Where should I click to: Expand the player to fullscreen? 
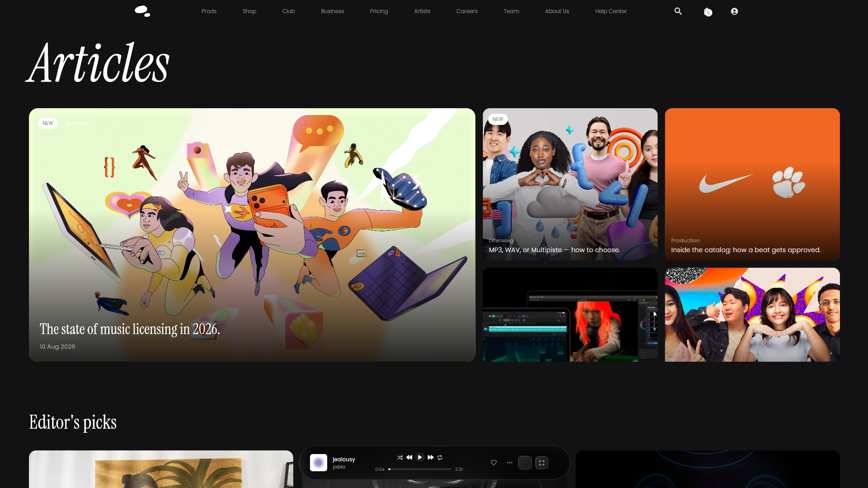click(542, 463)
